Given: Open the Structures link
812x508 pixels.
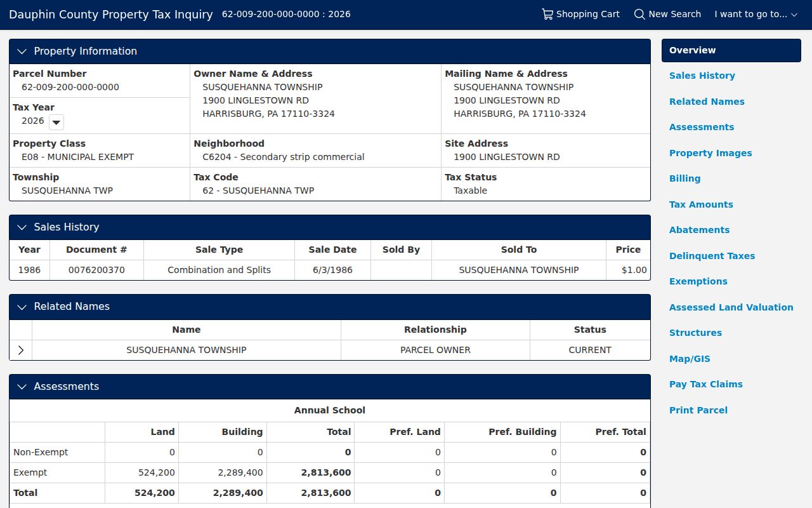Looking at the screenshot, I should [x=695, y=333].
